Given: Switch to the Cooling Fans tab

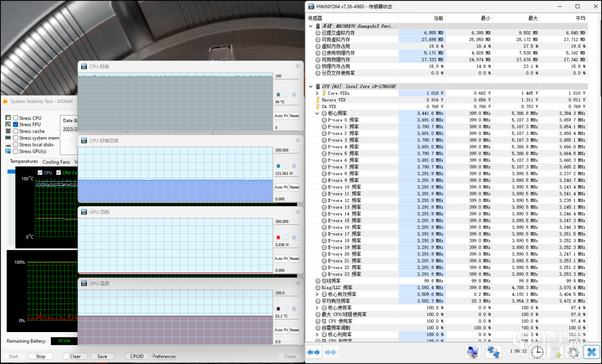Looking at the screenshot, I should point(56,162).
